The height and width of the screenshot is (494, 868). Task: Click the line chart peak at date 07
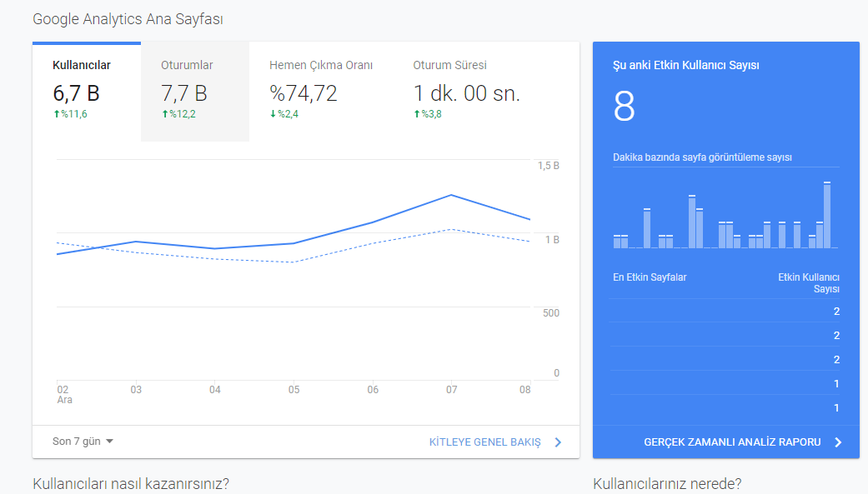coord(452,195)
